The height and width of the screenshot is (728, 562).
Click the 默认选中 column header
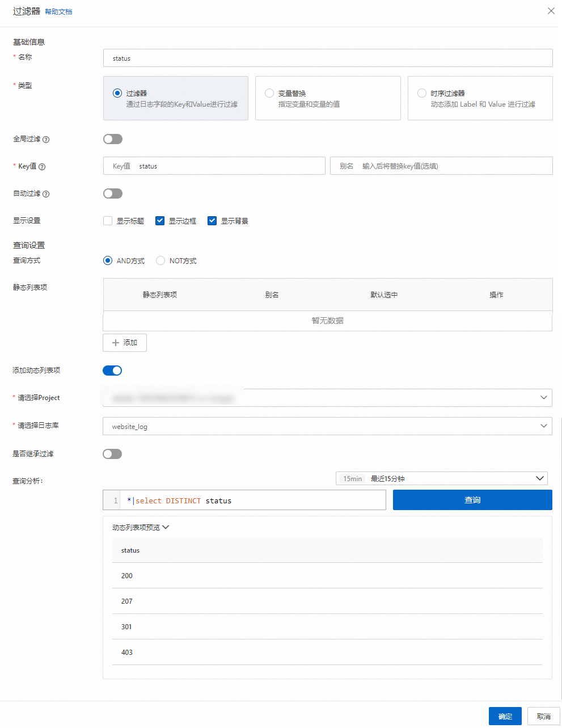[x=384, y=294]
